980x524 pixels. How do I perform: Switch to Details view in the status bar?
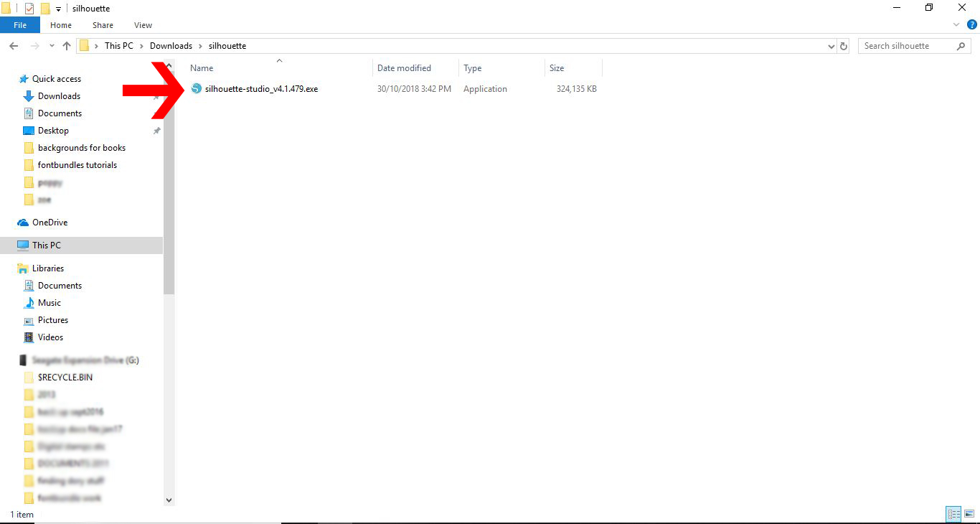953,514
